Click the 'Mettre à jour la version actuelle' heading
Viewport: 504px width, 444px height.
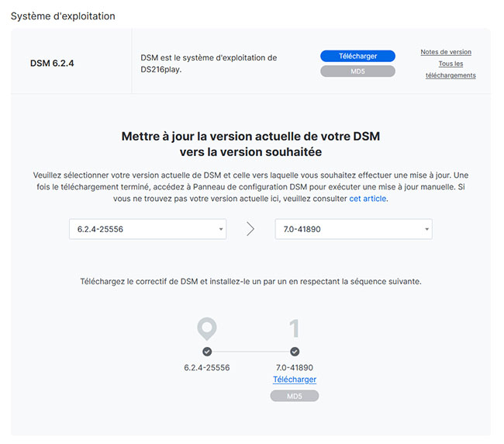250,144
